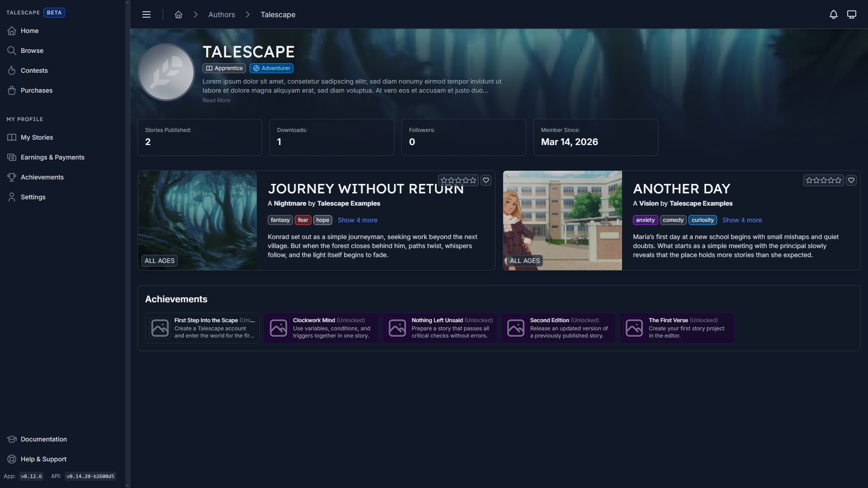Go to Earnings & Payments page

pyautogui.click(x=52, y=157)
